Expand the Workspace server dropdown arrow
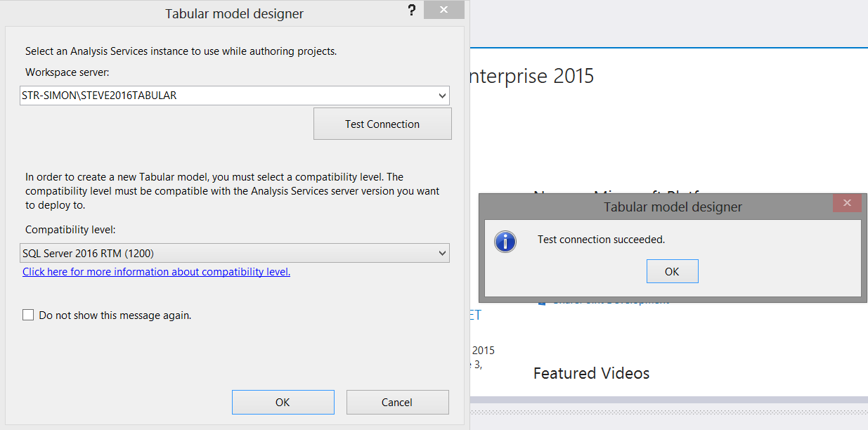The width and height of the screenshot is (868, 430). [442, 96]
